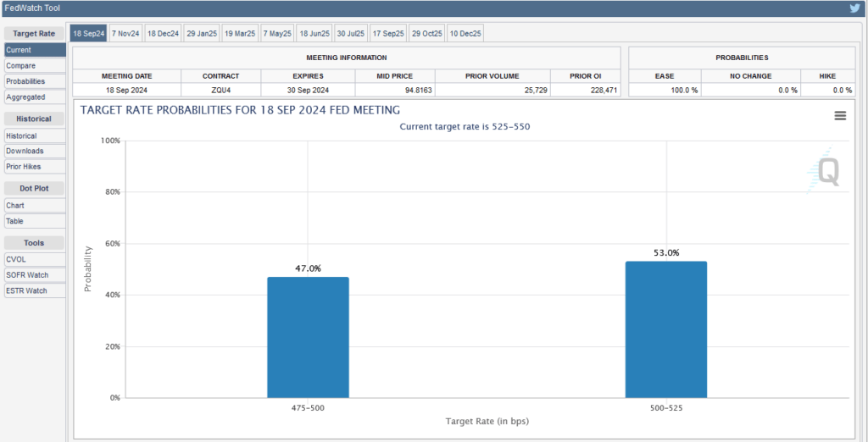868x442 pixels.
Task: Click the 53.0% bar label
Action: pos(666,253)
